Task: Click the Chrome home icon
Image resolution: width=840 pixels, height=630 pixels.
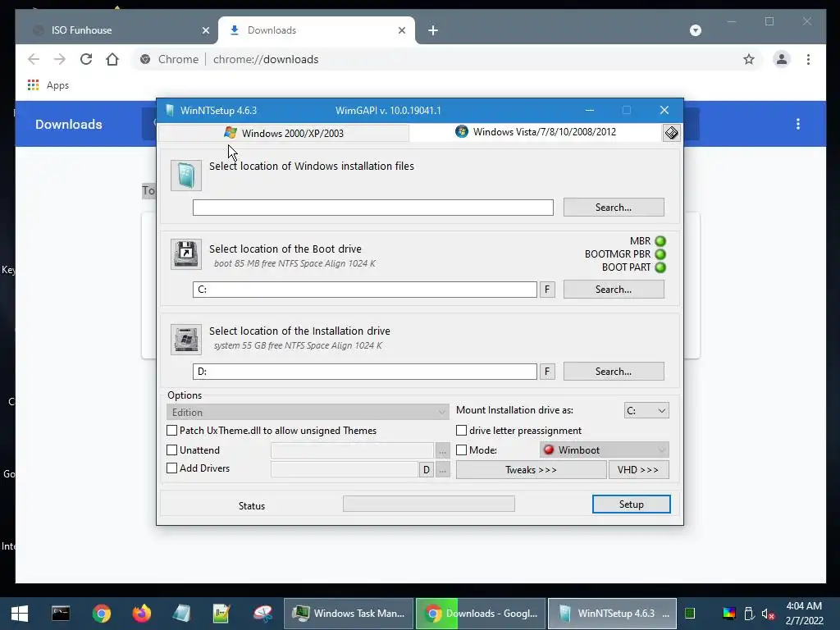Action: pyautogui.click(x=112, y=59)
